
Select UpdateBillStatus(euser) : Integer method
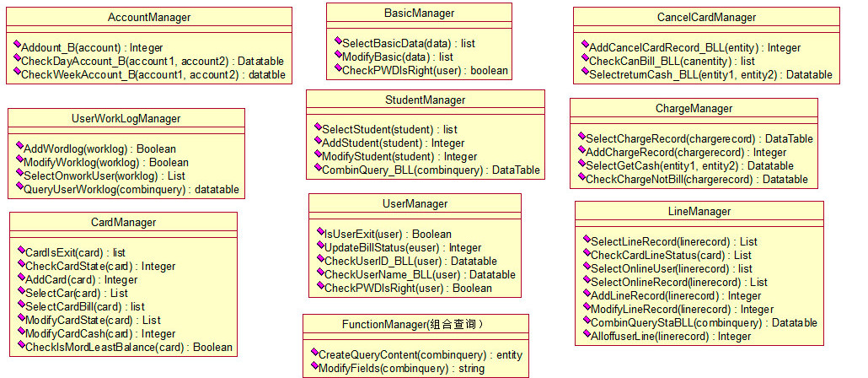(x=403, y=248)
